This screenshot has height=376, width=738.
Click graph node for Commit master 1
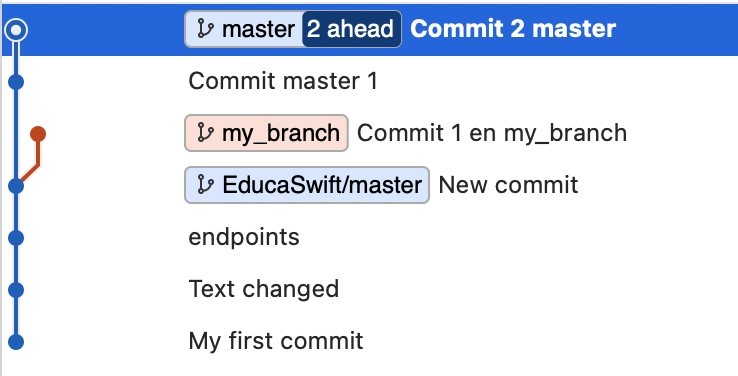[16, 82]
